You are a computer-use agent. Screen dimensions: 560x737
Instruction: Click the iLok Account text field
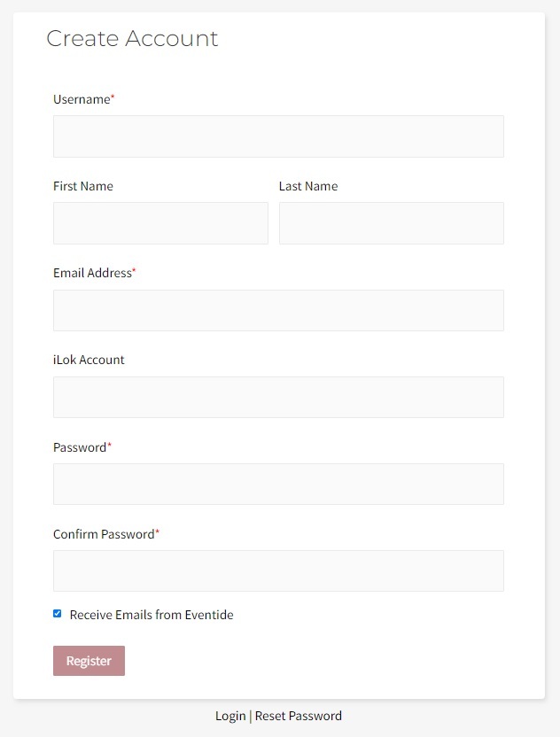tap(278, 397)
